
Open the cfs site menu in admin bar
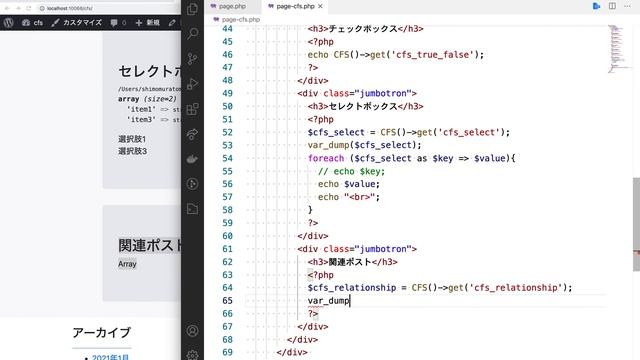click(x=33, y=23)
